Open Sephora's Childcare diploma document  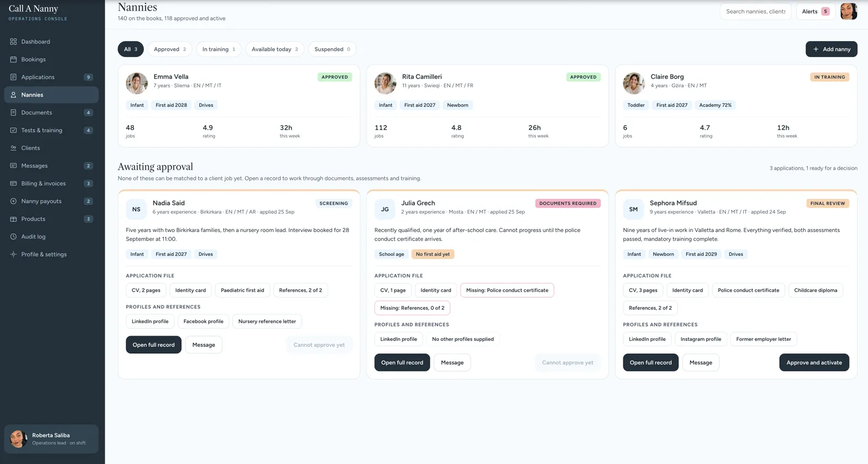click(x=816, y=291)
